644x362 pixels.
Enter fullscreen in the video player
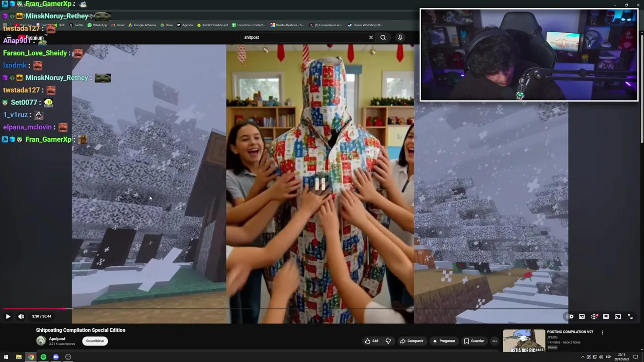(x=630, y=316)
